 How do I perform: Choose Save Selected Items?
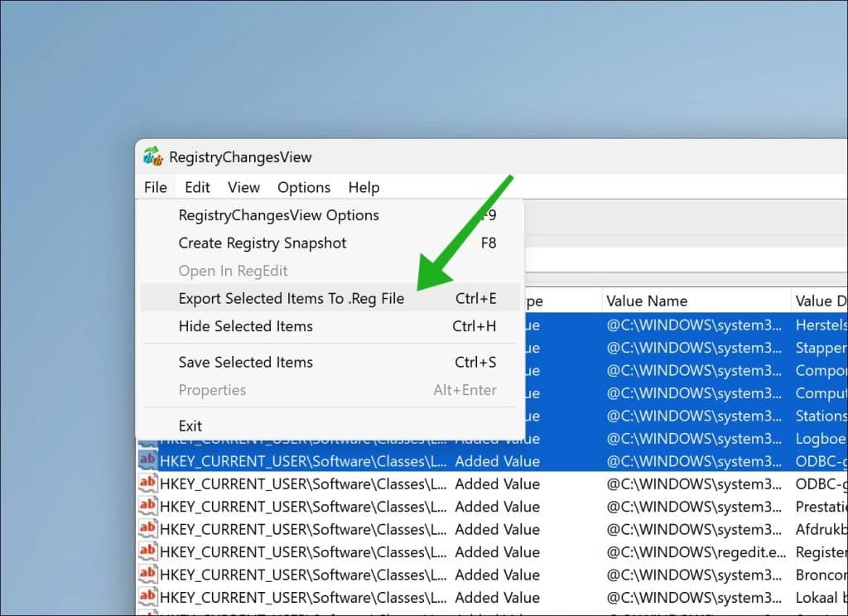tap(330, 362)
